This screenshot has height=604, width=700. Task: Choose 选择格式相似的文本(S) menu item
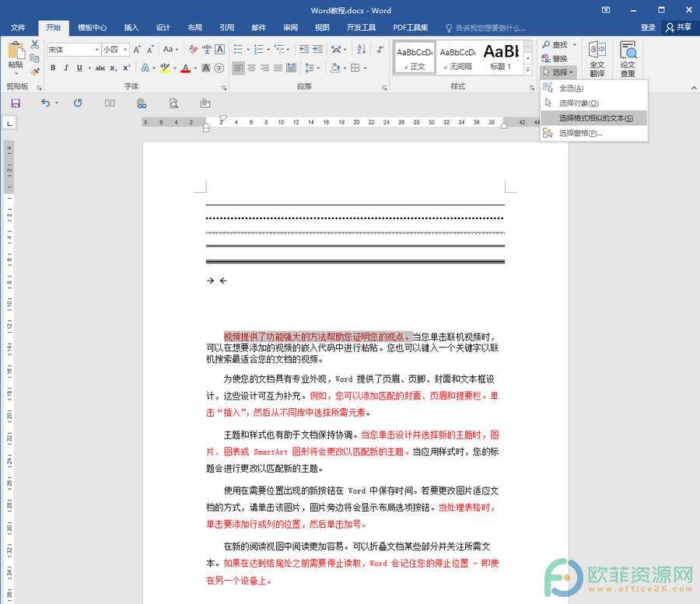[x=593, y=118]
